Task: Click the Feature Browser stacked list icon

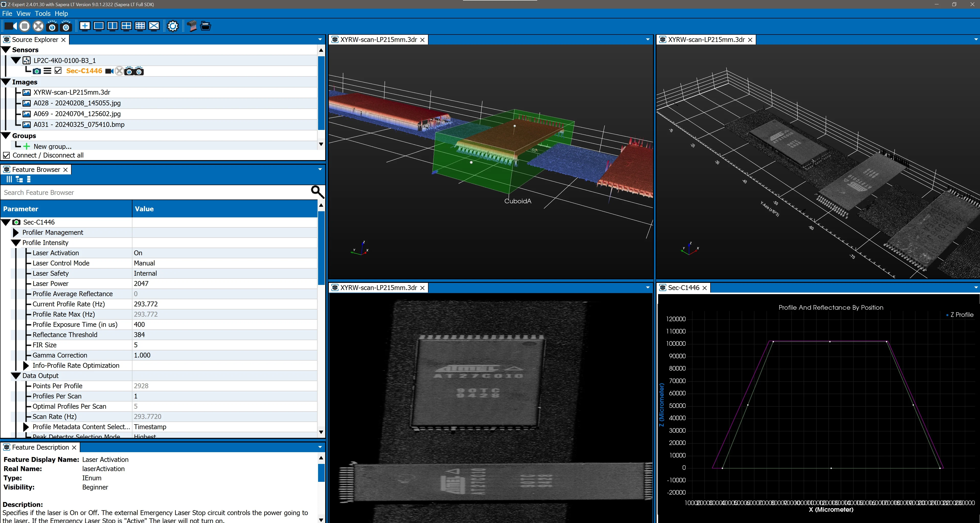Action: tap(29, 179)
